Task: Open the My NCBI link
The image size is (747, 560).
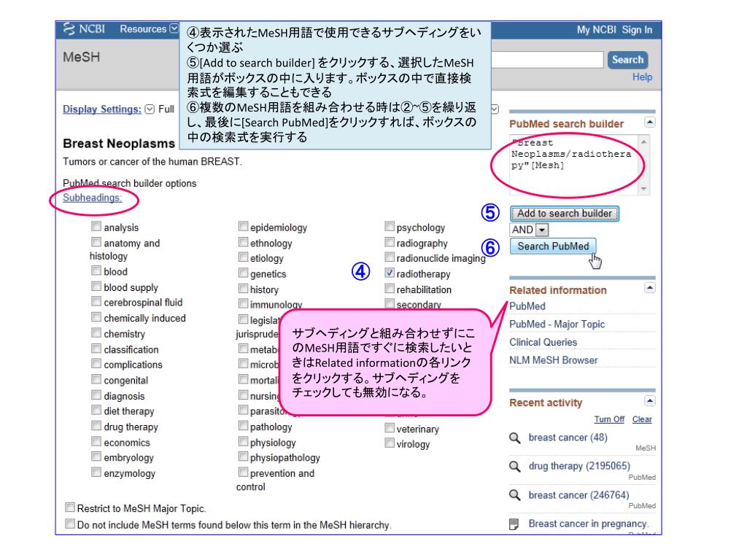Action: (x=597, y=29)
